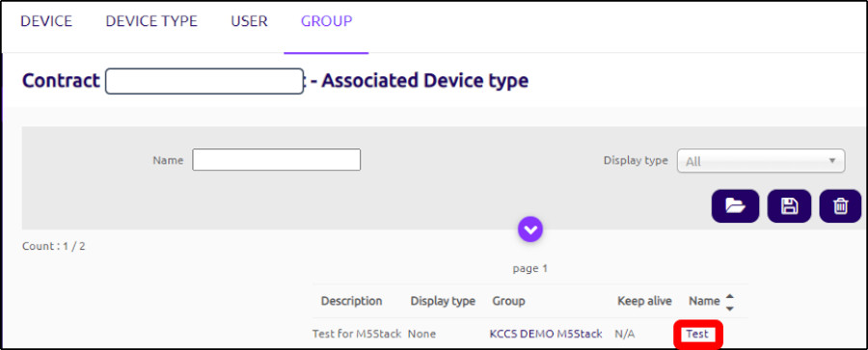Select the Test for M5Stack description cell
Image resolution: width=868 pixels, height=350 pixels.
click(357, 334)
